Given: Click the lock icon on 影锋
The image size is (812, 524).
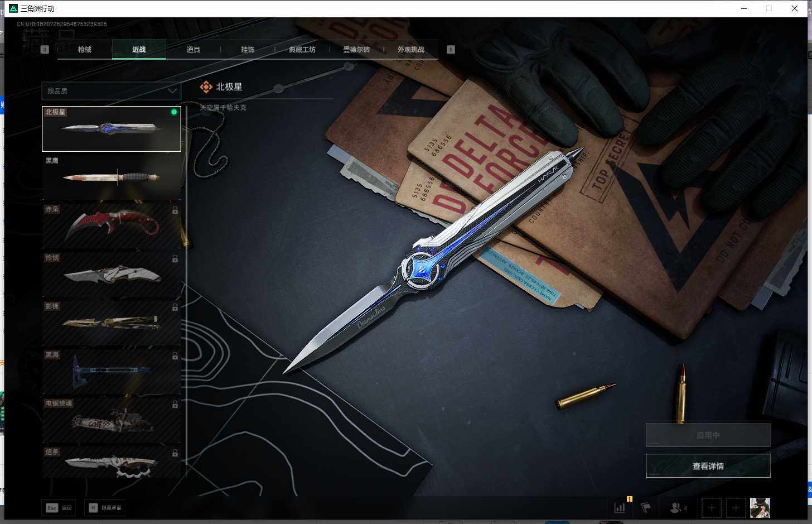Looking at the screenshot, I should coord(175,307).
